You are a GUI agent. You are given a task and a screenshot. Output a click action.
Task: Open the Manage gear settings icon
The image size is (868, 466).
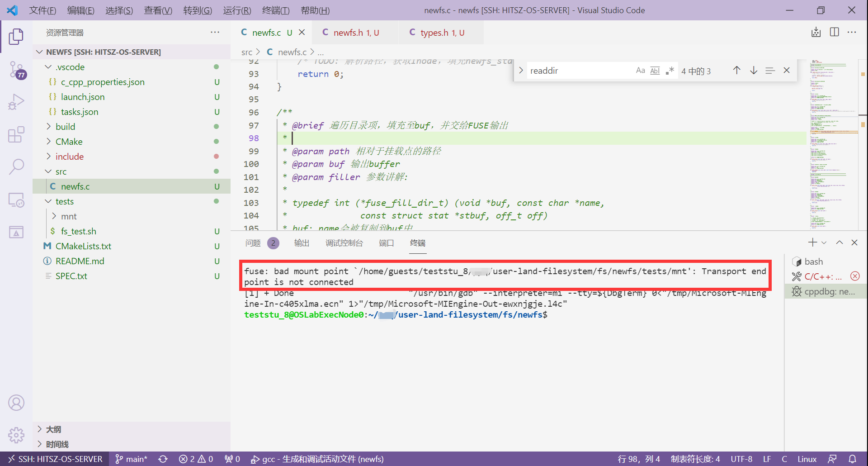click(x=16, y=435)
